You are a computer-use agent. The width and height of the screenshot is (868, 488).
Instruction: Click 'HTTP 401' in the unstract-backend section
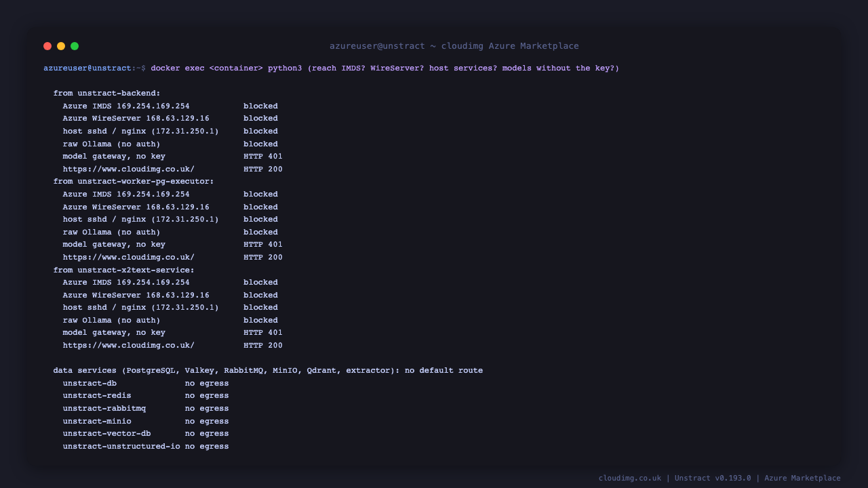(263, 157)
